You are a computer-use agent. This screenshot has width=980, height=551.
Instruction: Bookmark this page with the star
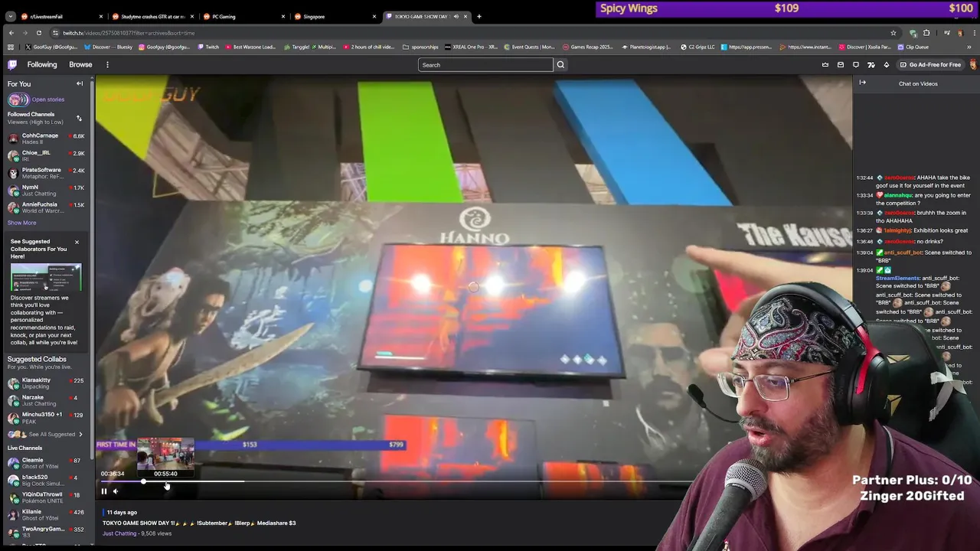893,33
